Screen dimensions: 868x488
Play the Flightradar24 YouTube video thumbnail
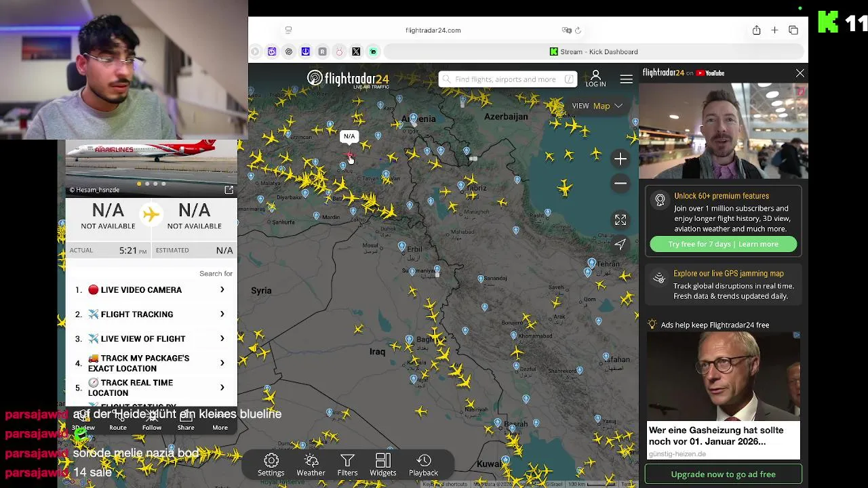pyautogui.click(x=723, y=131)
